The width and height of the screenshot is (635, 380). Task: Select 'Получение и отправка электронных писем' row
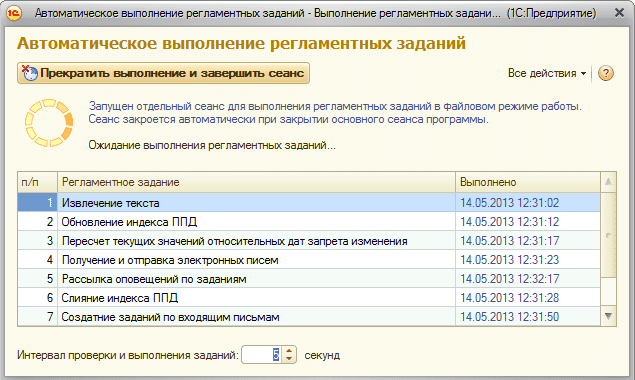click(x=309, y=260)
